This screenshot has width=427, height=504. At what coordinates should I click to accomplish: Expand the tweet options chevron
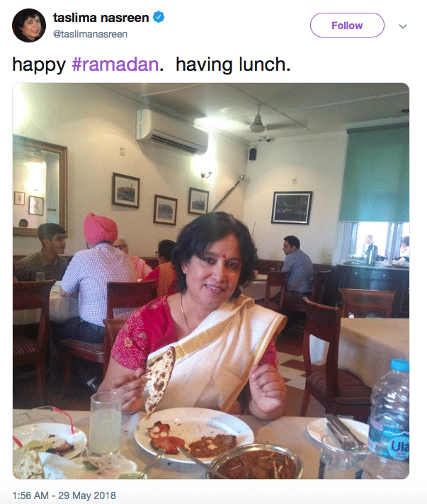403,26
